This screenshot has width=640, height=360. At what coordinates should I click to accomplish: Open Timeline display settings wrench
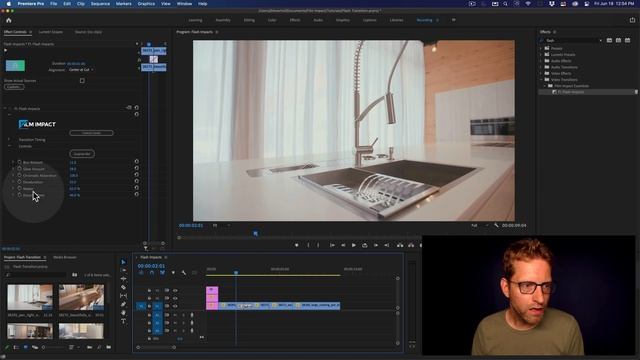coord(184,273)
